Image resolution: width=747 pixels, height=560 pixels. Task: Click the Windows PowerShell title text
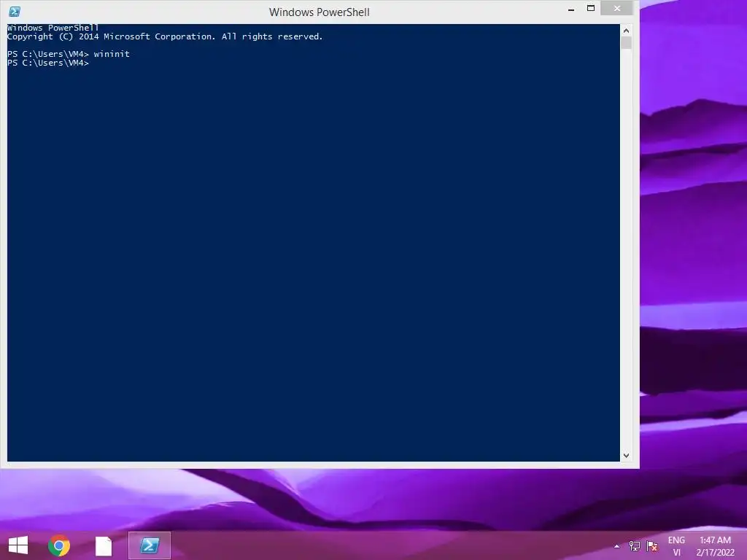click(320, 12)
